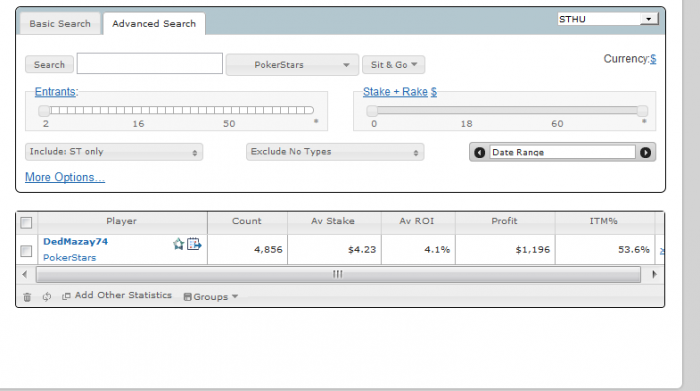Image resolution: width=700 pixels, height=391 pixels.
Task: Open the Include: ST only dropdown
Action: click(114, 152)
